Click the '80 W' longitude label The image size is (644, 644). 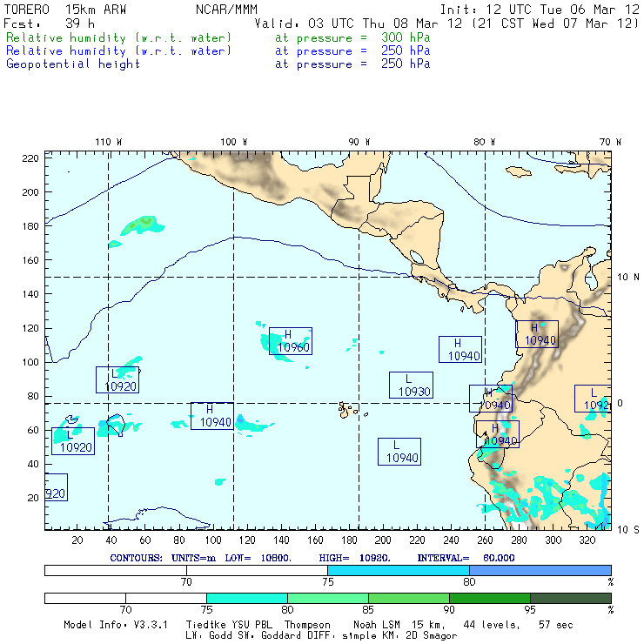point(484,142)
